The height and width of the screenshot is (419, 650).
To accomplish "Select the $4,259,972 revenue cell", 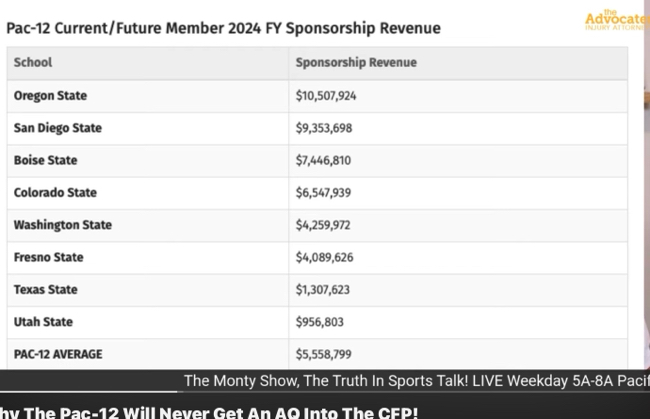I will (x=323, y=225).
